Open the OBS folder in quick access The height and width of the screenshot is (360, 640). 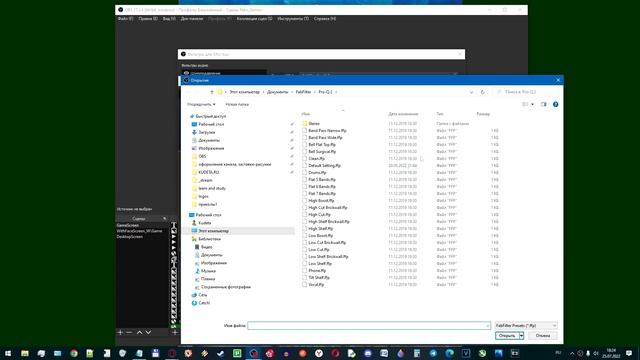point(202,156)
